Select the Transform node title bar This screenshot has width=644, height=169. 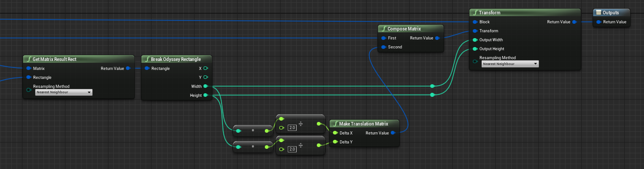click(525, 13)
